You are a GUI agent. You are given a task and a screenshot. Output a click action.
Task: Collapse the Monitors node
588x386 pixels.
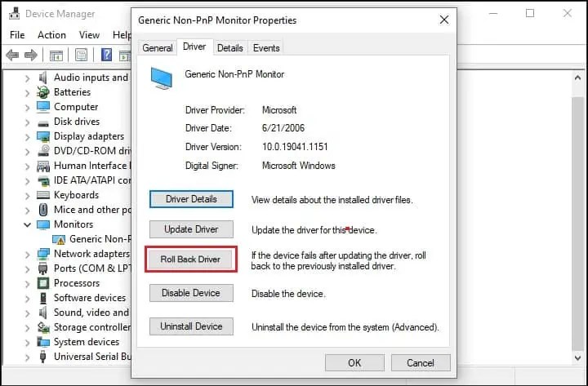tap(27, 225)
